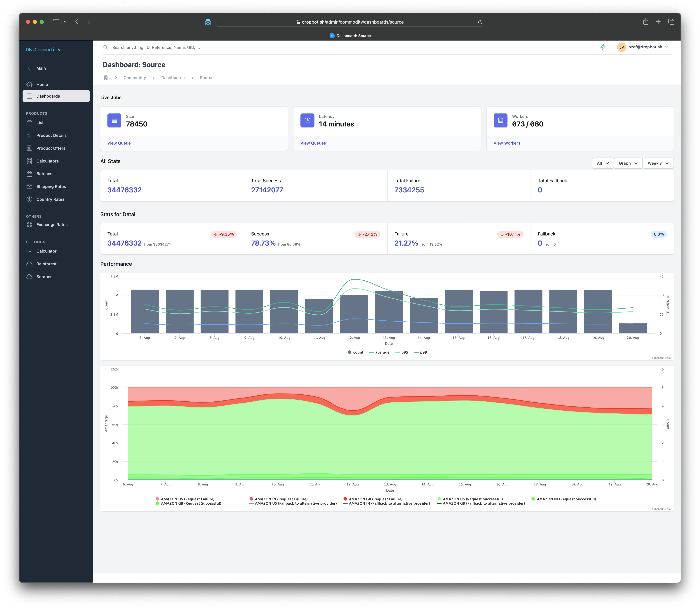Click the browser share icon
Screen dimensions: 700x608
(x=646, y=22)
